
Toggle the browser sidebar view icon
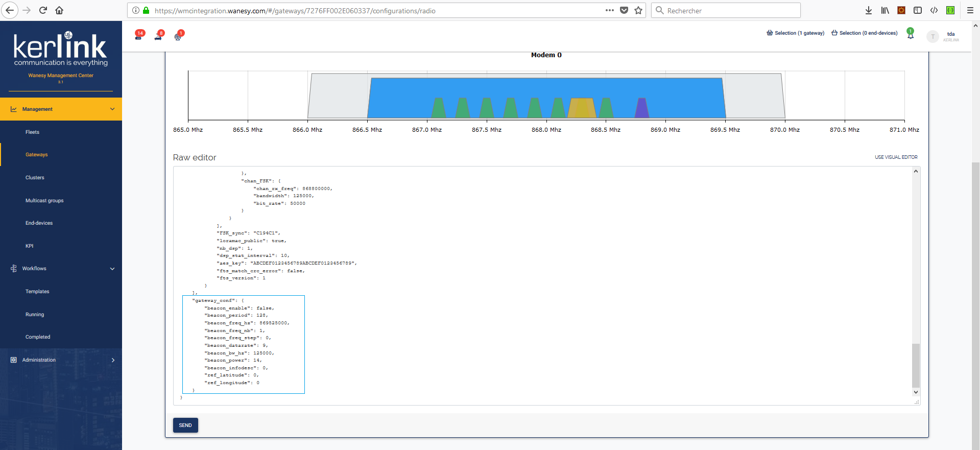(918, 10)
